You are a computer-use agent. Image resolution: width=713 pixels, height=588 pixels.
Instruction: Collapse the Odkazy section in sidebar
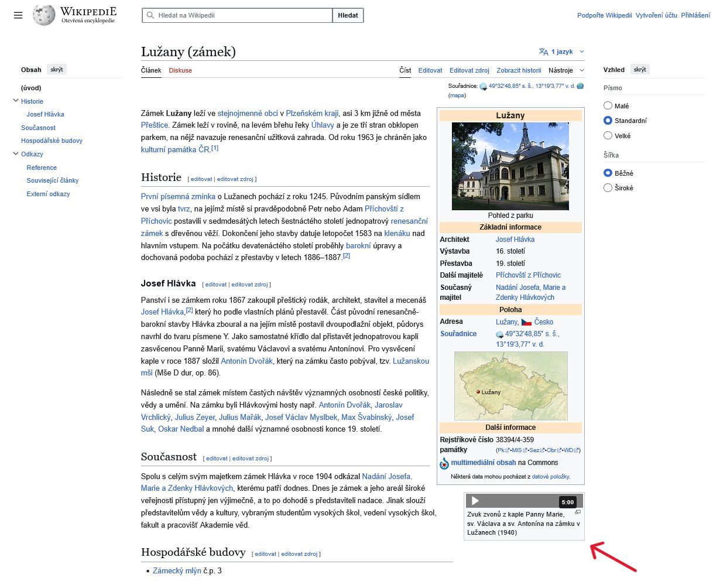tap(15, 154)
